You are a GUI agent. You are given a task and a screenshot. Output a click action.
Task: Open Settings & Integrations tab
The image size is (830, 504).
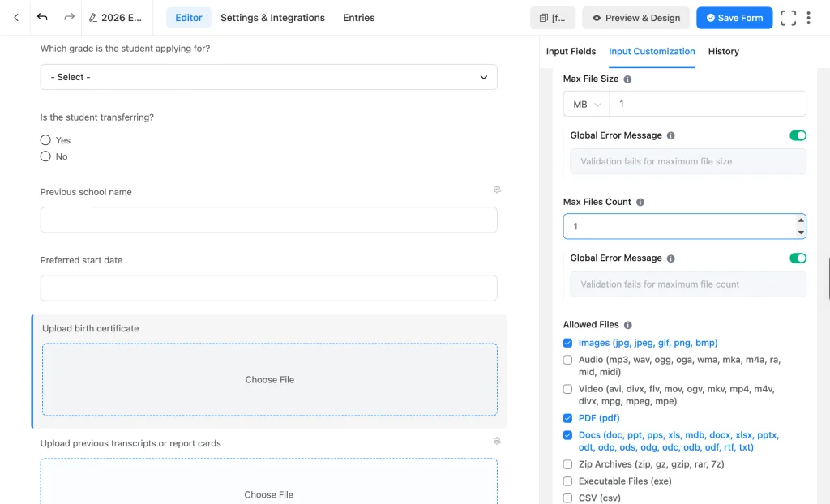coord(272,18)
